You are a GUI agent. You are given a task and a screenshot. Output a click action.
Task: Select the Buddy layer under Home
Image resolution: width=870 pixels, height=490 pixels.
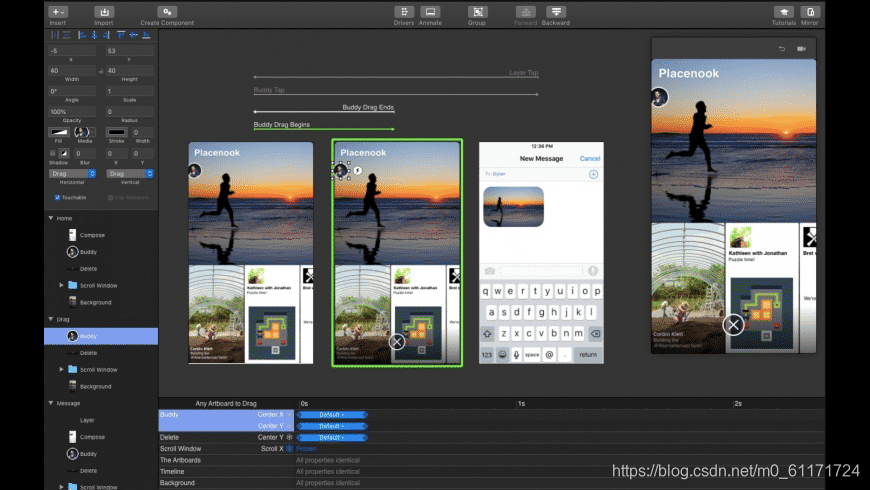click(101, 252)
